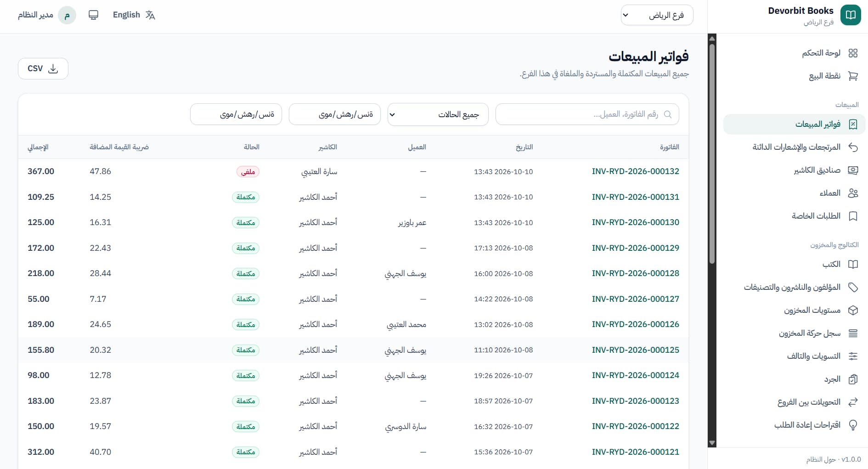Click the Devorbit Books logo icon
The height and width of the screenshot is (469, 868).
coord(851,15)
